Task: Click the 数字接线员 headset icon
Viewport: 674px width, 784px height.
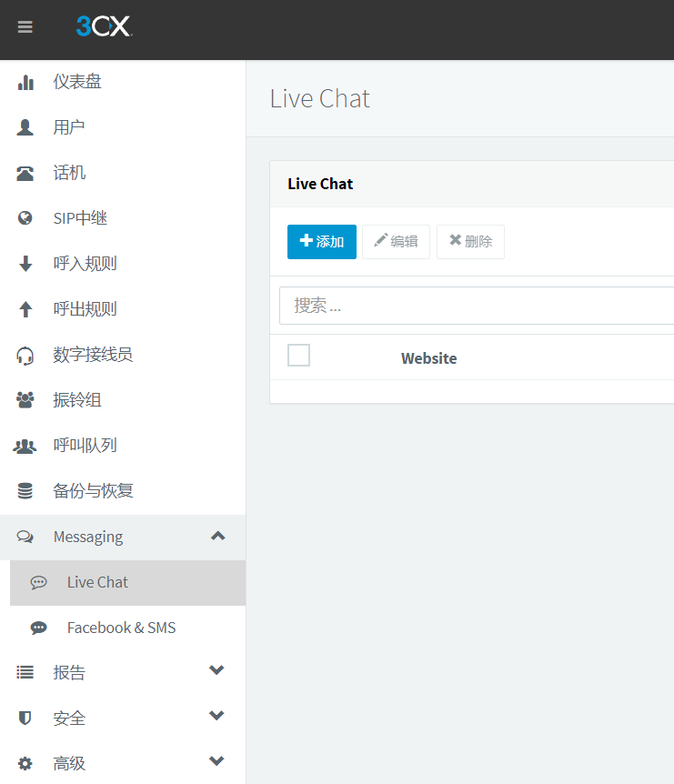Action: tap(25, 356)
